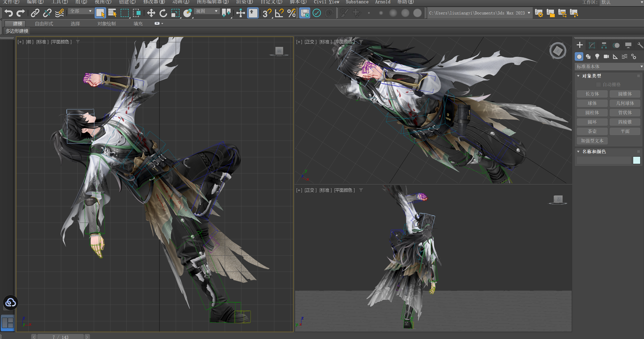Open the 全部 selection filter dropdown
This screenshot has height=339, width=644.
tap(80, 11)
